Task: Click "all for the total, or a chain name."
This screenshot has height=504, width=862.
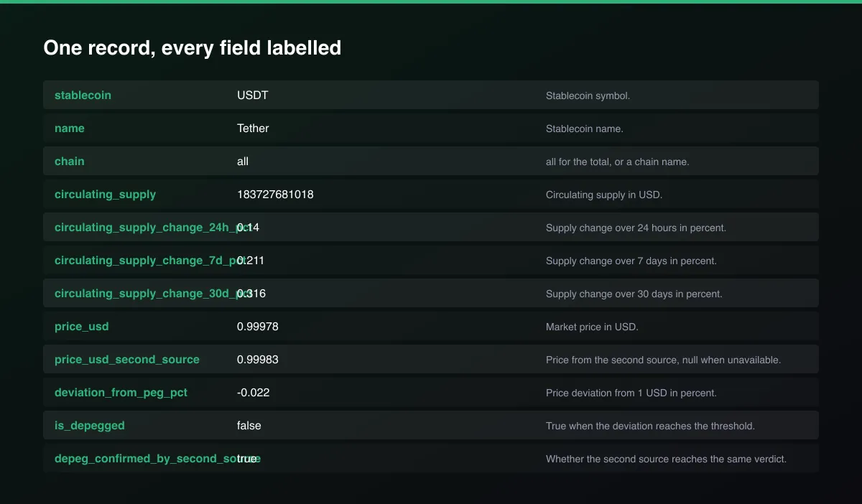Action: click(617, 162)
